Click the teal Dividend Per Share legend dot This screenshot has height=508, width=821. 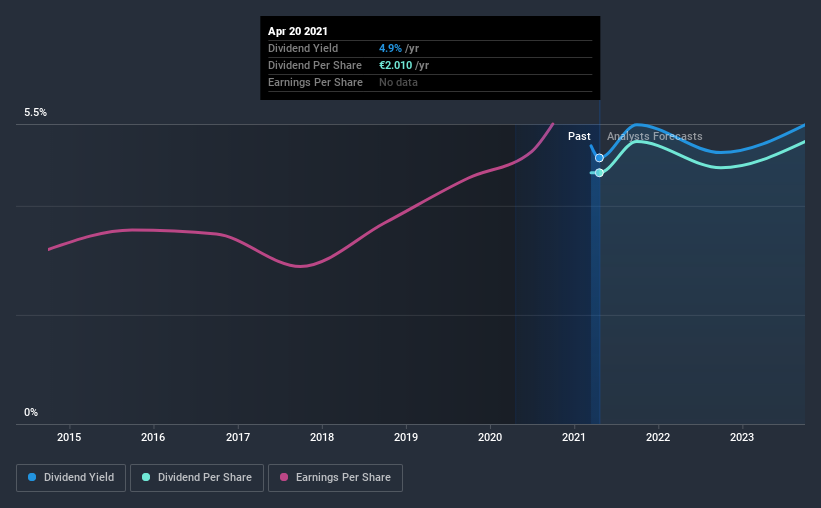(146, 477)
